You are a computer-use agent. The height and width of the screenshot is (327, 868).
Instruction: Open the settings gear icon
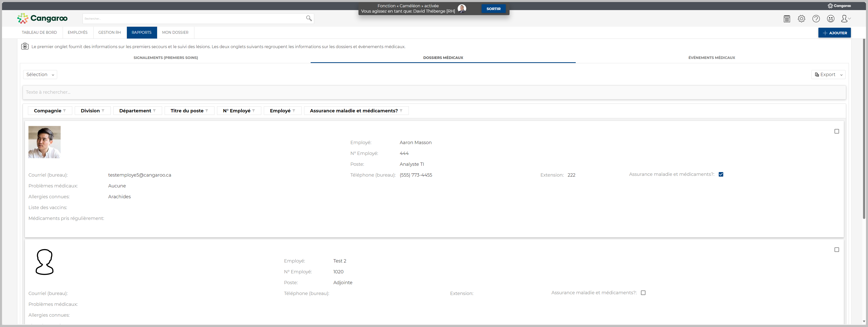[x=801, y=19]
